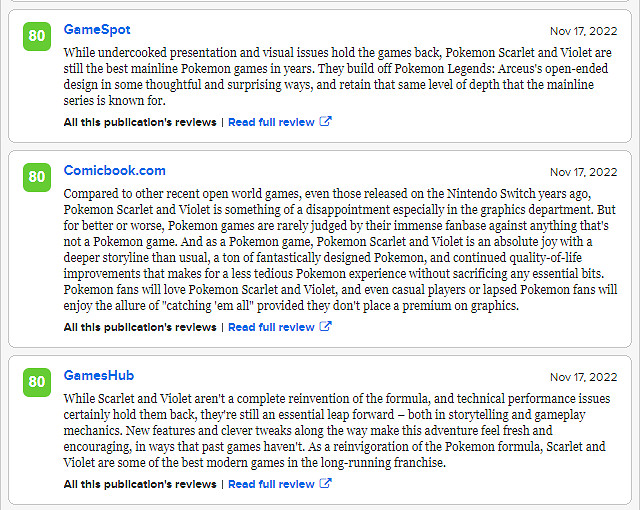Click the Comicbook.com green 80 score badge
640x510 pixels.
coord(37,177)
